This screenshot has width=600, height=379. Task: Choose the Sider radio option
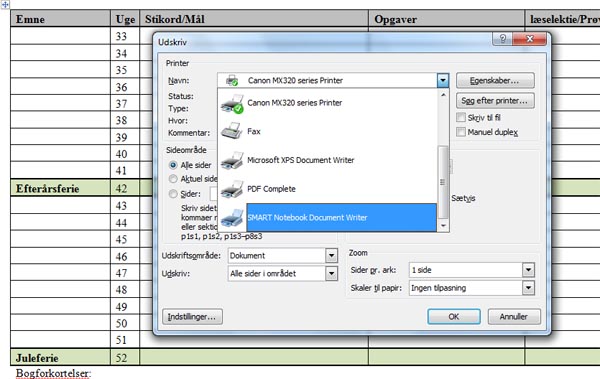pyautogui.click(x=173, y=194)
